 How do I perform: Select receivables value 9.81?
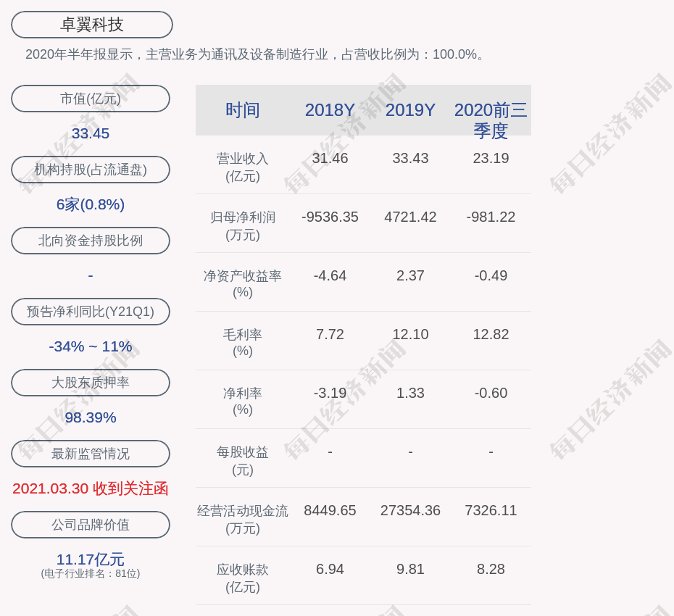point(410,569)
